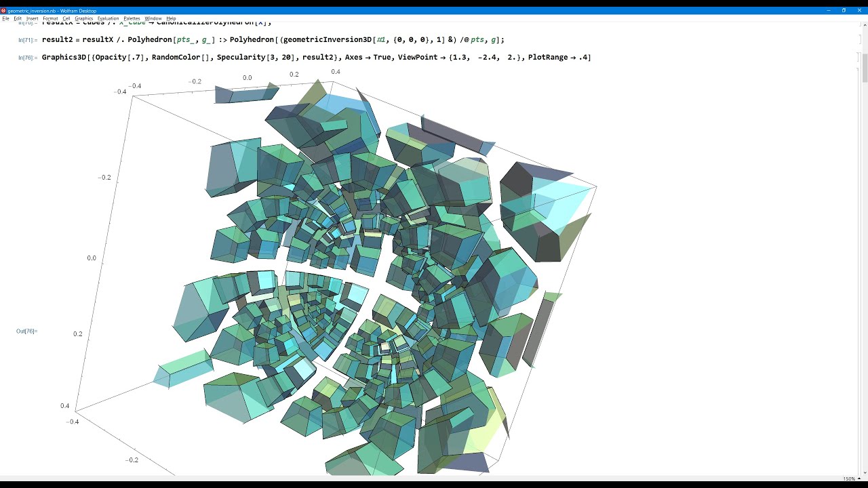Click RandomColor[] in the Graphics3D input

point(181,57)
